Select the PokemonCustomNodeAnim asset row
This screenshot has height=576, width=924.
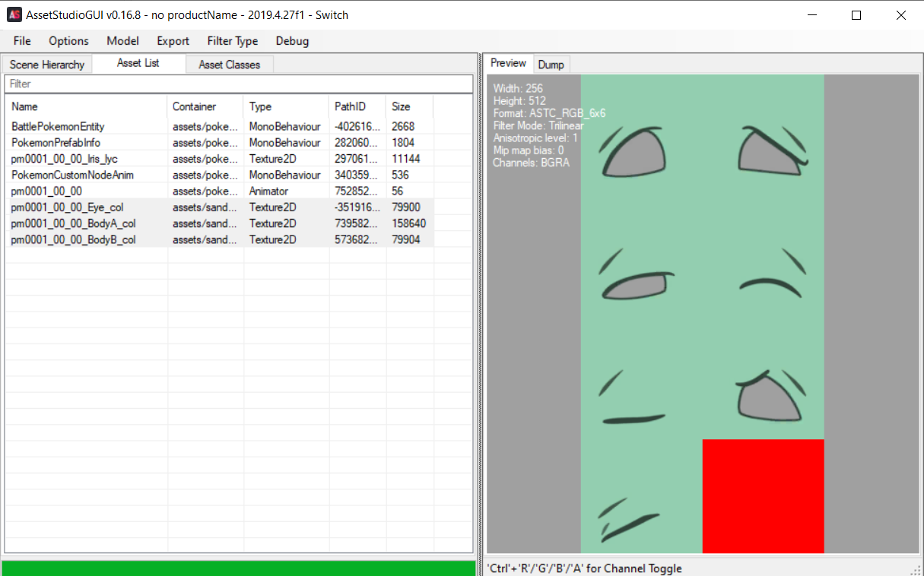point(220,175)
